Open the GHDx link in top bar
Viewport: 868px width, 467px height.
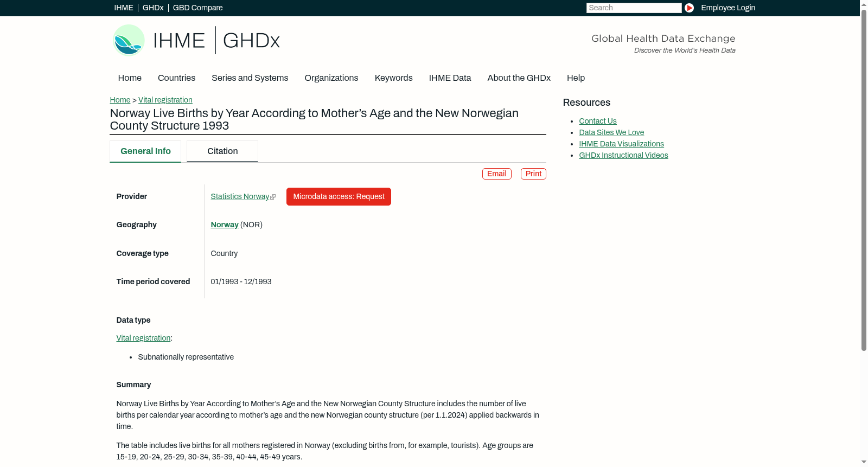153,8
